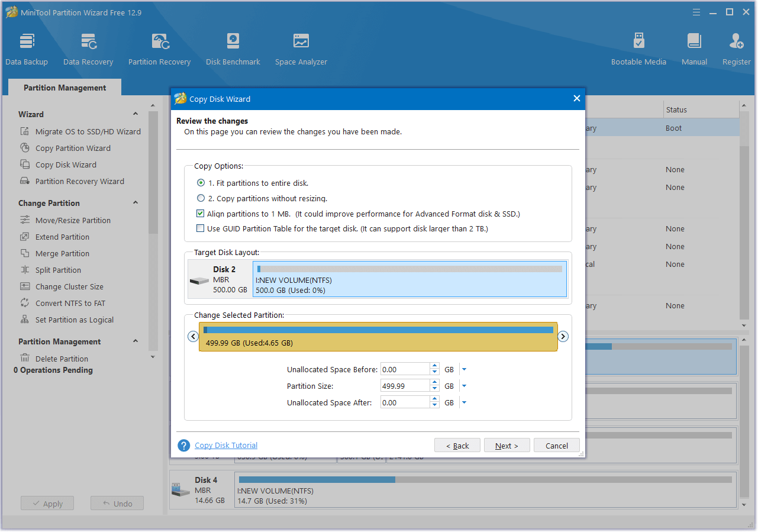This screenshot has height=532, width=758.
Task: Choose Move/Resize Partition entry
Action: pyautogui.click(x=73, y=220)
